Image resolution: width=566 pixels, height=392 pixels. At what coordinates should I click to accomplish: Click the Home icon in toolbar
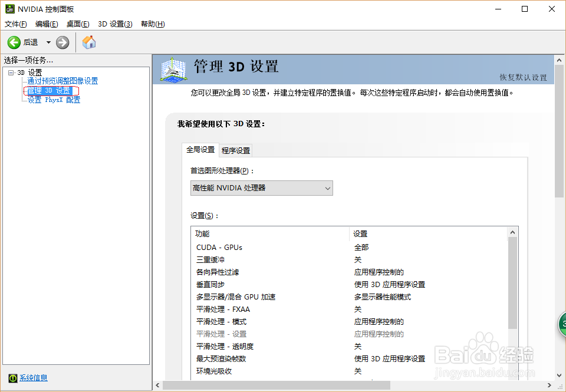click(x=89, y=42)
